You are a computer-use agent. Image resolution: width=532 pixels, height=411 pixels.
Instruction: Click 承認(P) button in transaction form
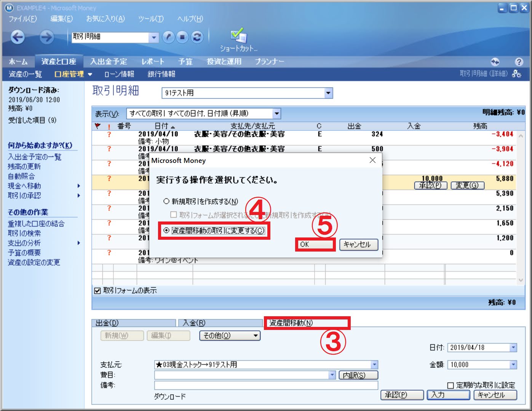coord(402,395)
